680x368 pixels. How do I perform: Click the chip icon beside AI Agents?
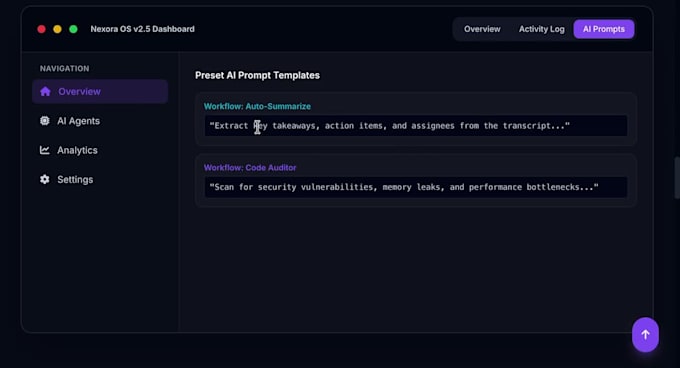click(45, 120)
